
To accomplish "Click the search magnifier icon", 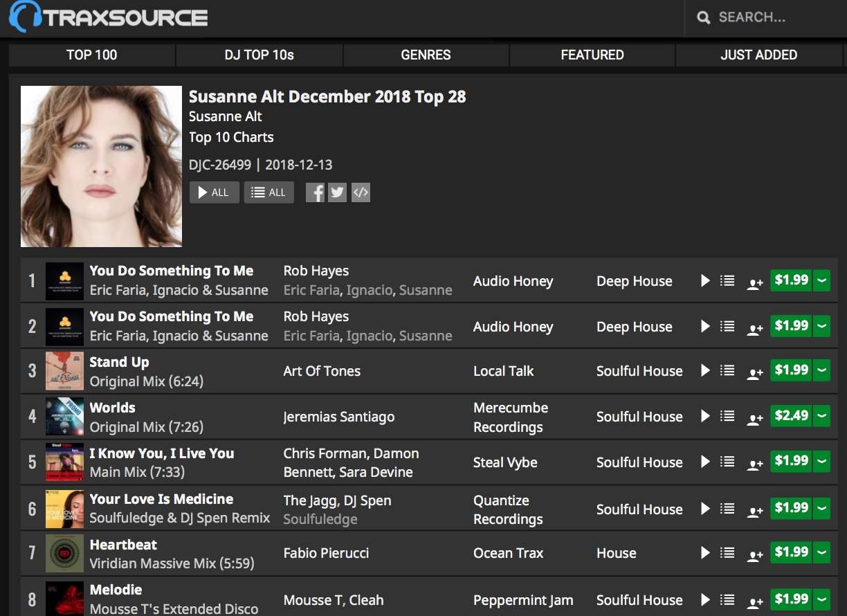I will 704,18.
